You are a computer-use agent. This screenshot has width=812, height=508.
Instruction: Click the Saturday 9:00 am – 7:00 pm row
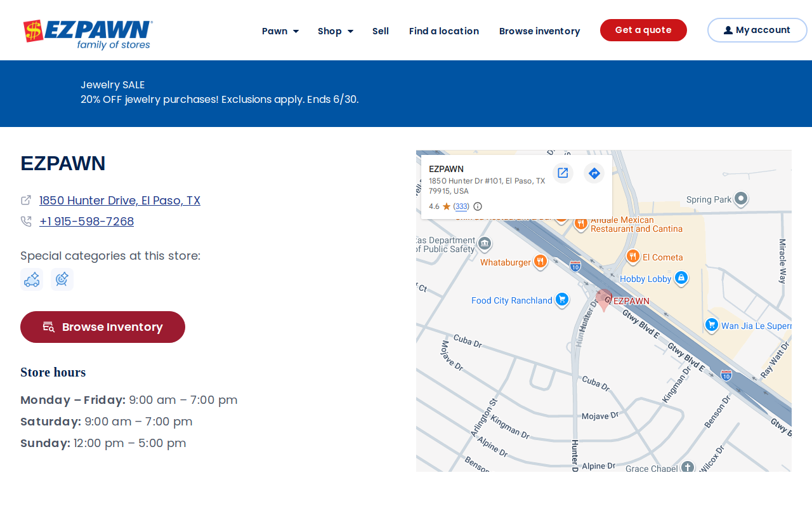pos(107,422)
